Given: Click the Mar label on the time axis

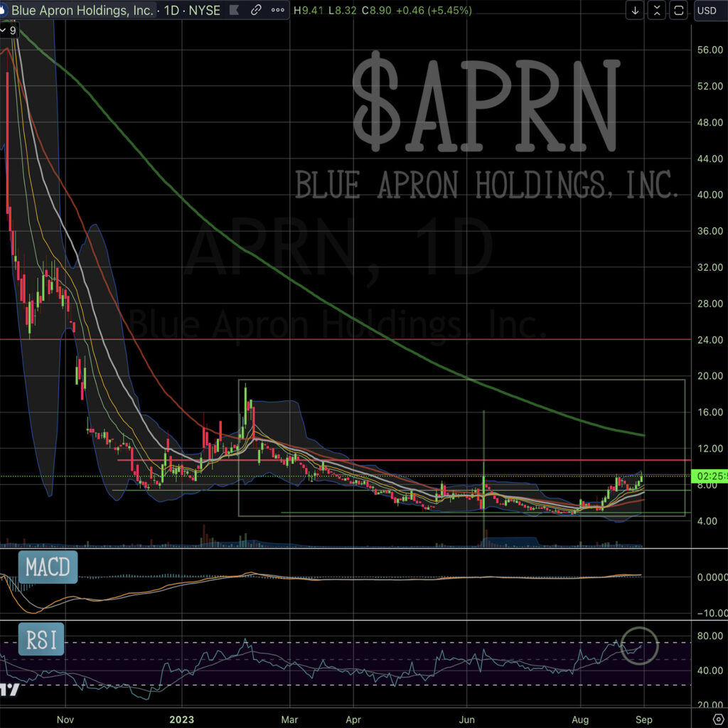Looking at the screenshot, I should 289,719.
